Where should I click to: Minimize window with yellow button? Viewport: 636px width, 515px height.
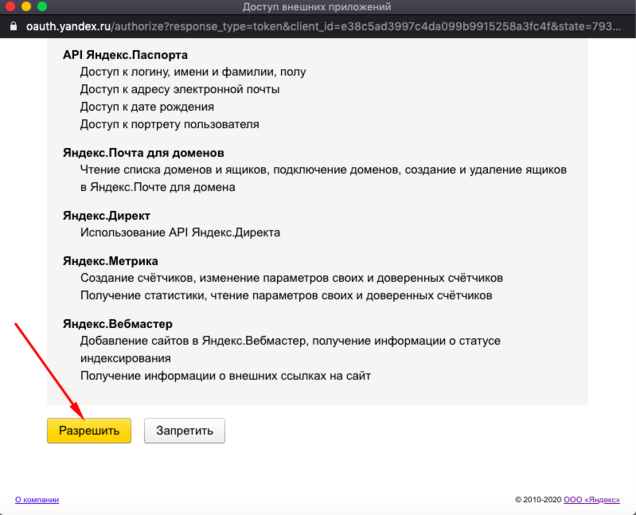26,6
